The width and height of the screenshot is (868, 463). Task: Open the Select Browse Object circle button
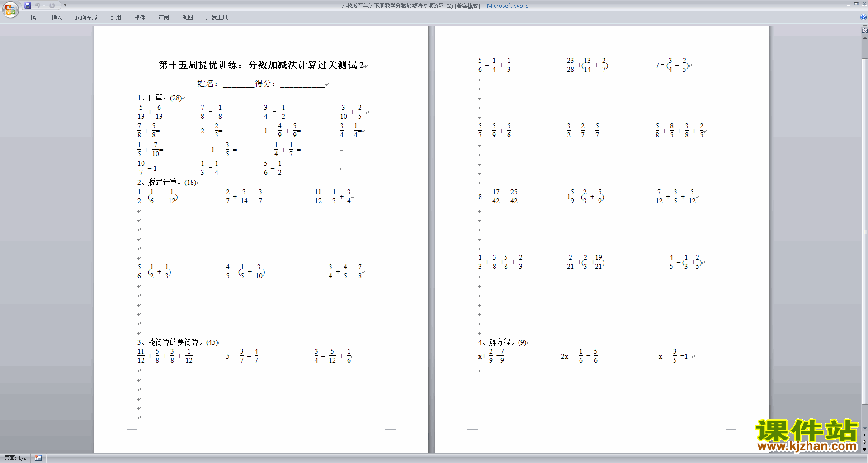pos(864,442)
